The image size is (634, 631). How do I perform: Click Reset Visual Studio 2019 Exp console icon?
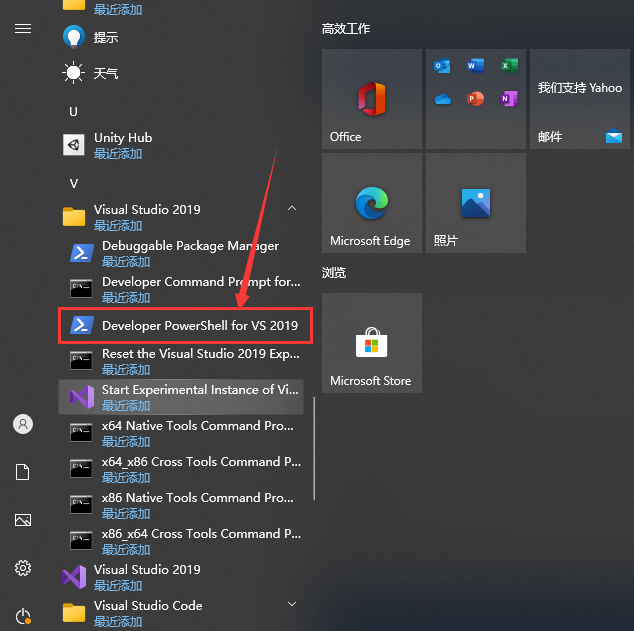click(81, 361)
